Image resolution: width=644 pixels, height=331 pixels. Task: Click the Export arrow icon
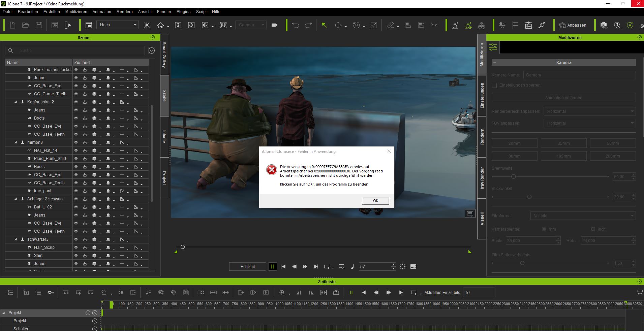[68, 25]
